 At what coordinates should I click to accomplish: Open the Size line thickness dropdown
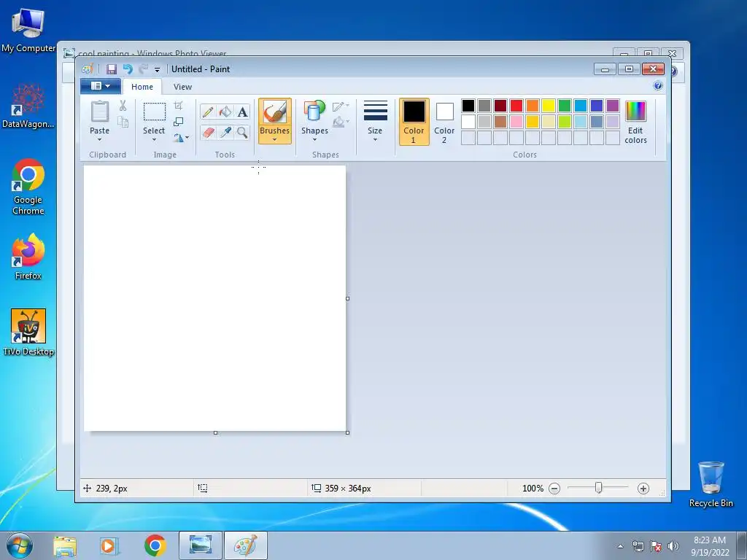[x=375, y=122]
